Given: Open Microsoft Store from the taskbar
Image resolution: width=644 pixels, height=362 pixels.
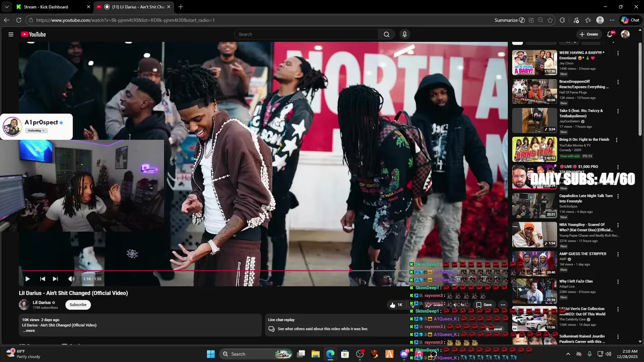Looking at the screenshot, I should tap(345, 354).
